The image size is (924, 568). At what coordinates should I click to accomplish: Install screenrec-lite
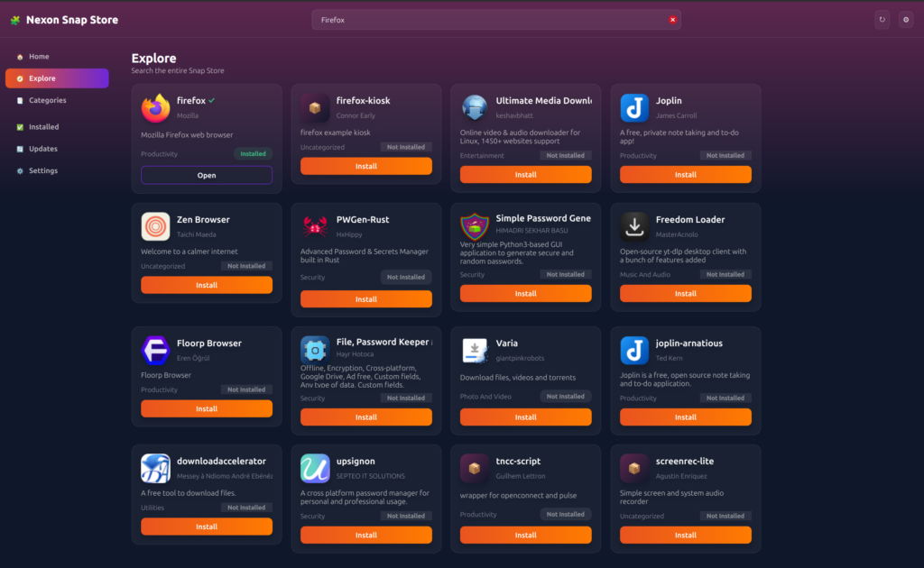tap(686, 535)
